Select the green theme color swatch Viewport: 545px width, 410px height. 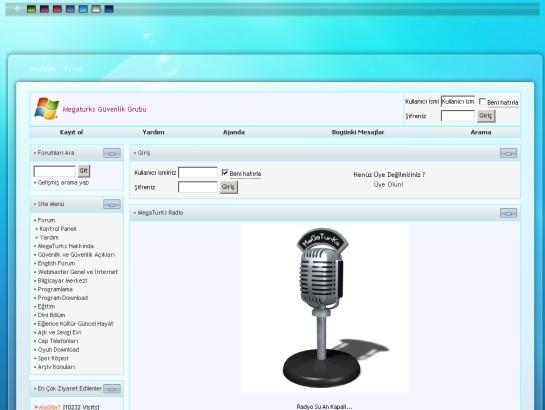(31, 9)
